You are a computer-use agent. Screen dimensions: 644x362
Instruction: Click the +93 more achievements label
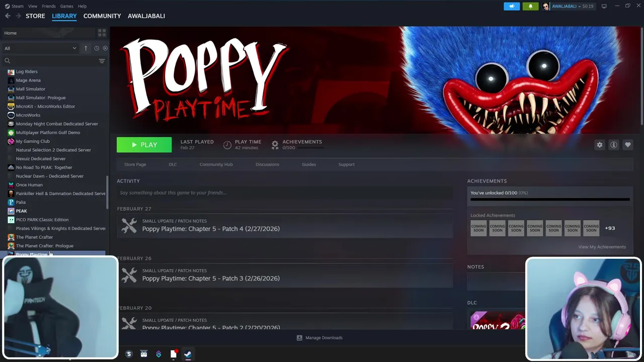pyautogui.click(x=610, y=228)
